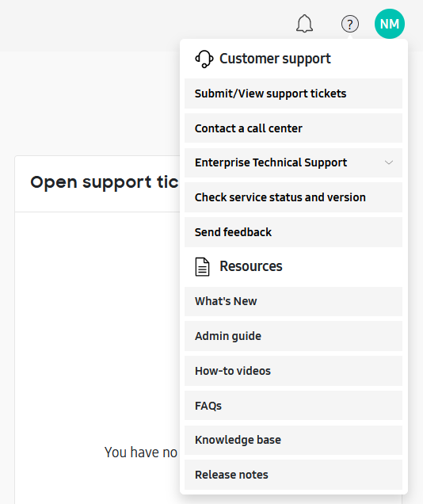This screenshot has width=423, height=504.
Task: Expand Enterprise Technical Support chevron
Action: [x=389, y=162]
